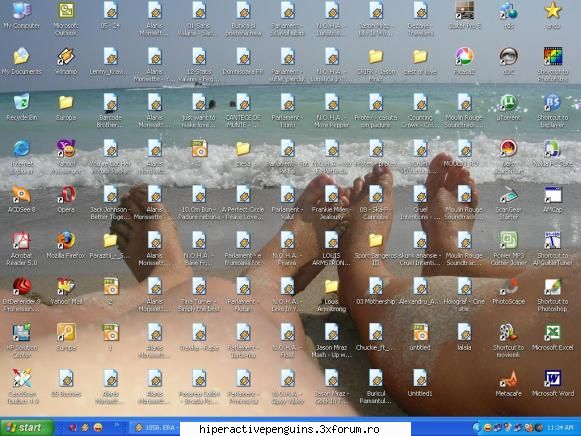The image size is (581, 436).
Task: Open the Nero StartSmart icon
Action: [x=509, y=157]
